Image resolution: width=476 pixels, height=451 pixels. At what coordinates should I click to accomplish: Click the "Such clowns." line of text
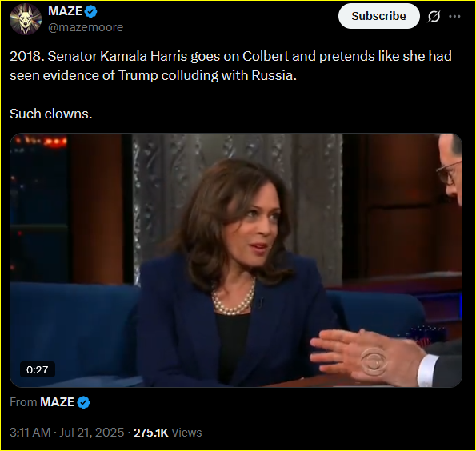click(51, 114)
